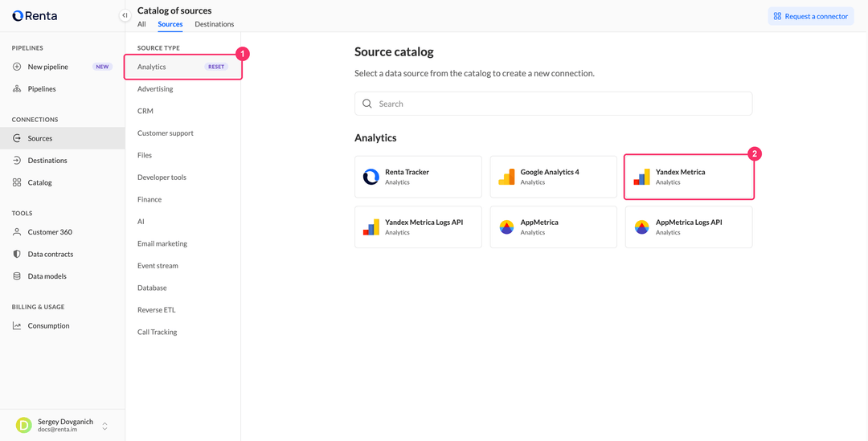Click the Customer 360 person icon
Viewport: 868px width, 441px height.
pyautogui.click(x=17, y=232)
